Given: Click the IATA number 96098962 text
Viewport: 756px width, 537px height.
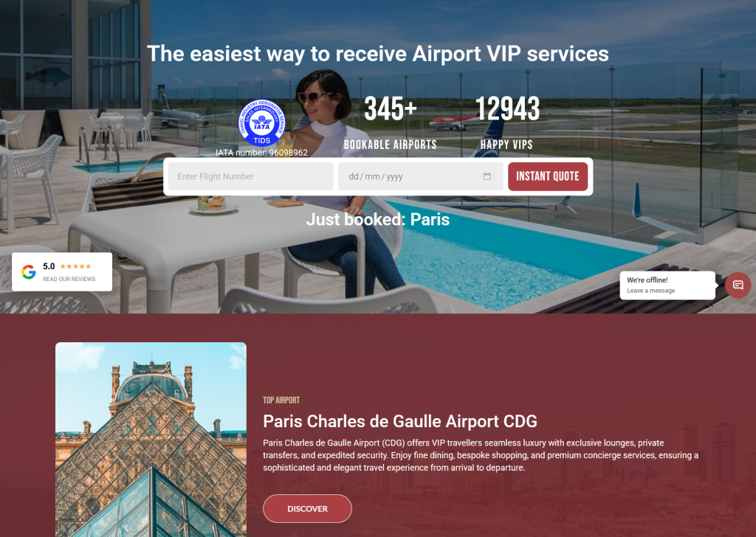Looking at the screenshot, I should 261,153.
